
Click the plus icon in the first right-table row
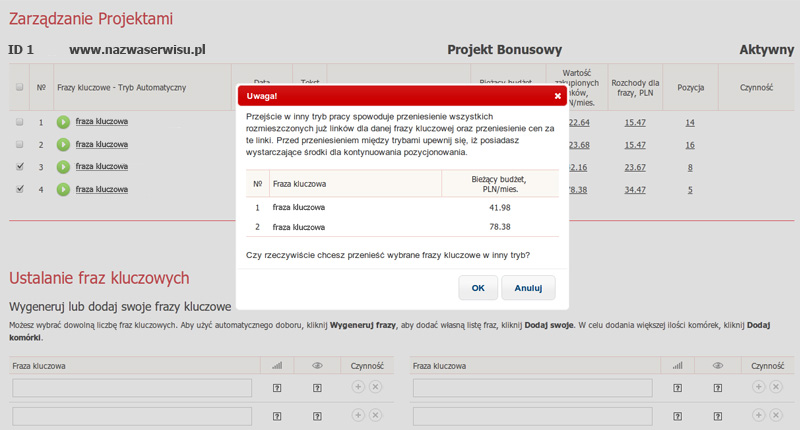pyautogui.click(x=759, y=387)
